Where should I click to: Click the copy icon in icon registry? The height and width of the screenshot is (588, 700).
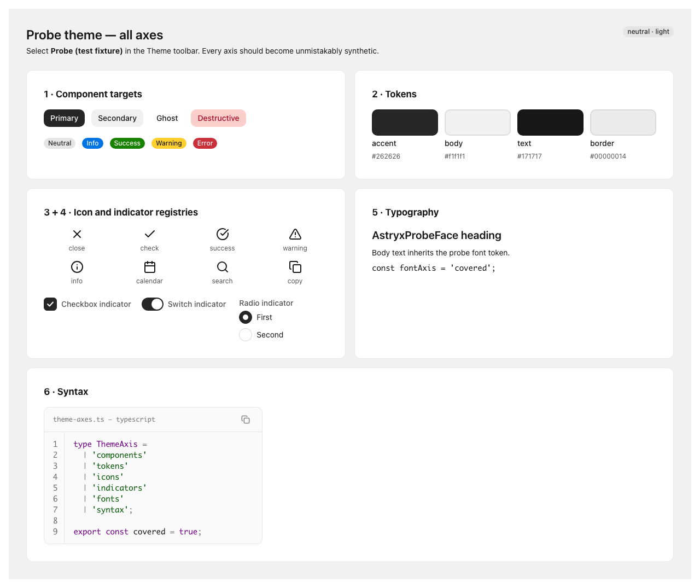click(295, 267)
